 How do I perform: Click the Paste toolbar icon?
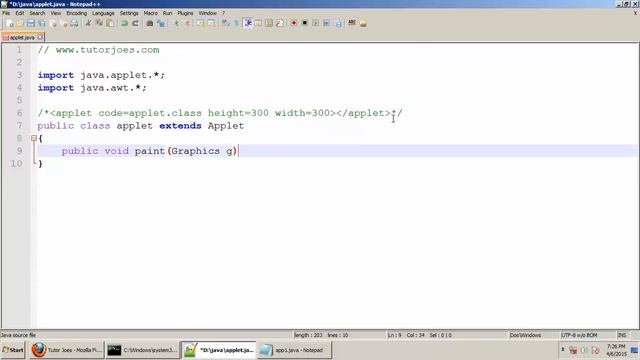(x=110, y=23)
